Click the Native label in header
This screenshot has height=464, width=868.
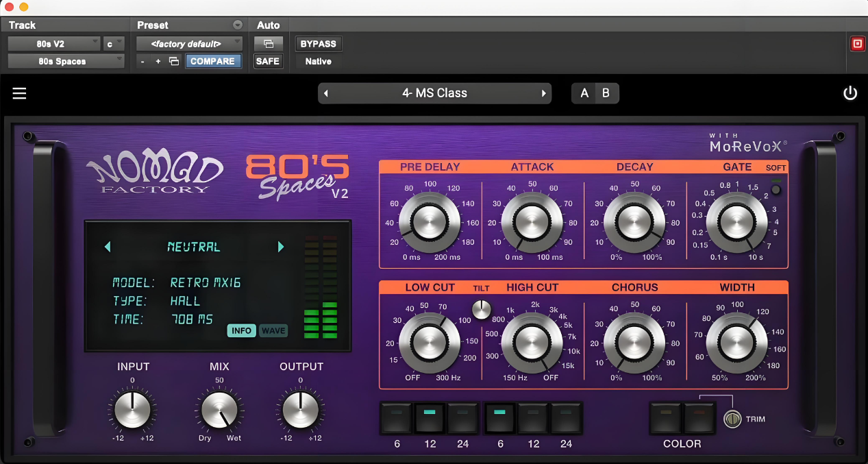(319, 61)
